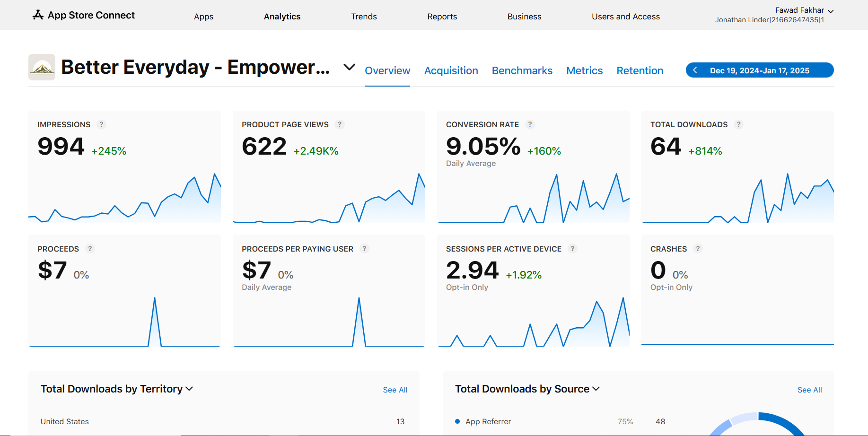868x436 pixels.
Task: Switch to the Benchmarks tab
Action: 522,70
